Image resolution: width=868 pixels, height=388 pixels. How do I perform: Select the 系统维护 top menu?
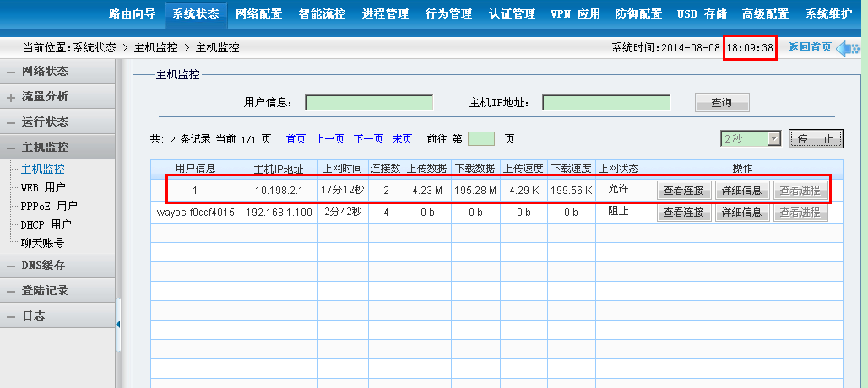pos(828,13)
